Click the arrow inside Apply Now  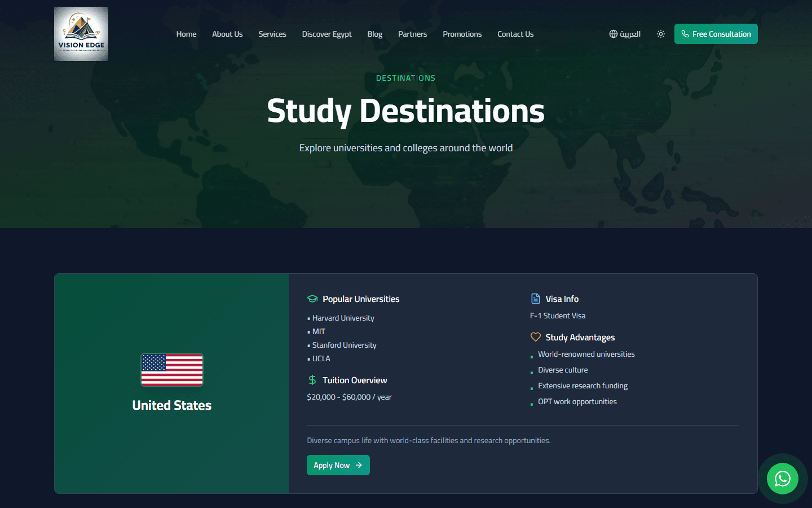(x=359, y=465)
